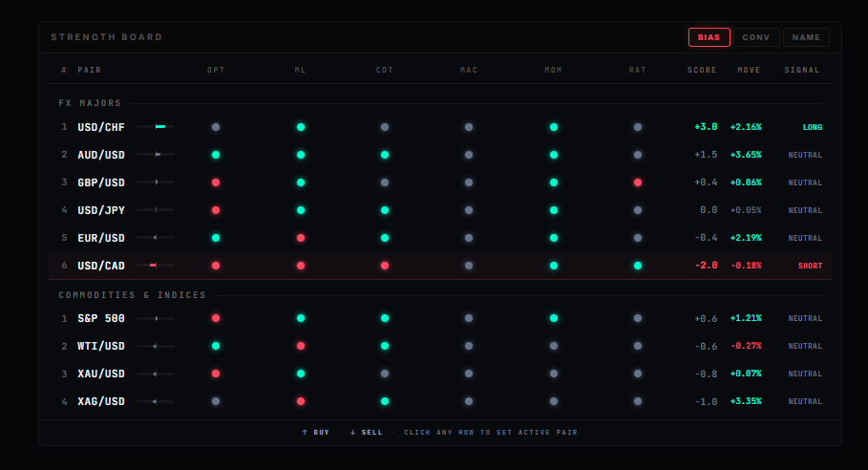Click the USD/CAD red strength bar
868x470 pixels.
(x=155, y=266)
